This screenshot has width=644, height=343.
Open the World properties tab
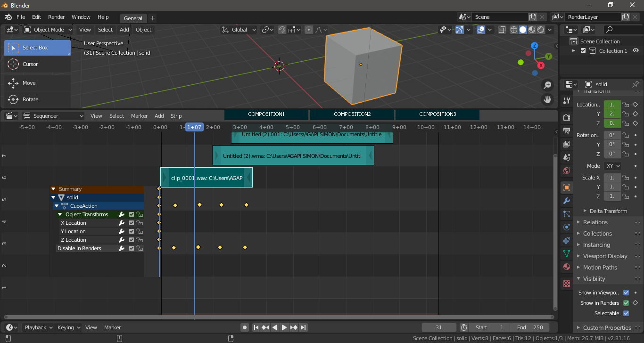(567, 171)
